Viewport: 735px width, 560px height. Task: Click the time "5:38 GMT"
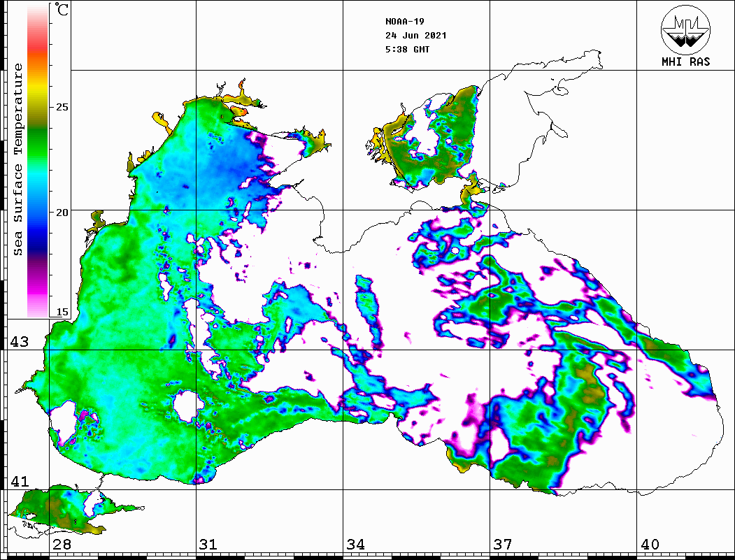pyautogui.click(x=407, y=50)
